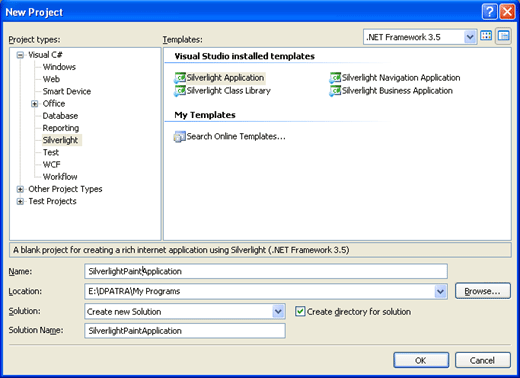Select the Silverlight Navigation Application template icon
This screenshot has height=378, width=520.
tap(335, 78)
